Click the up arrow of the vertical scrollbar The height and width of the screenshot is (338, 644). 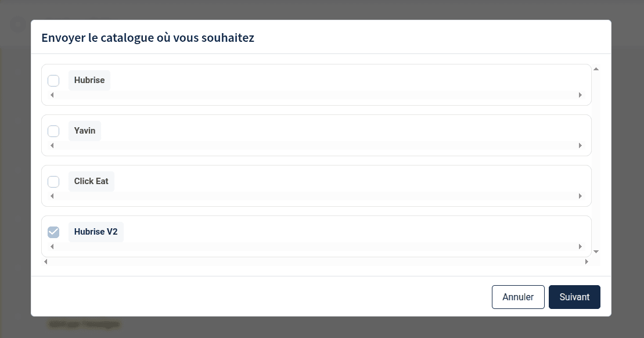[596, 69]
